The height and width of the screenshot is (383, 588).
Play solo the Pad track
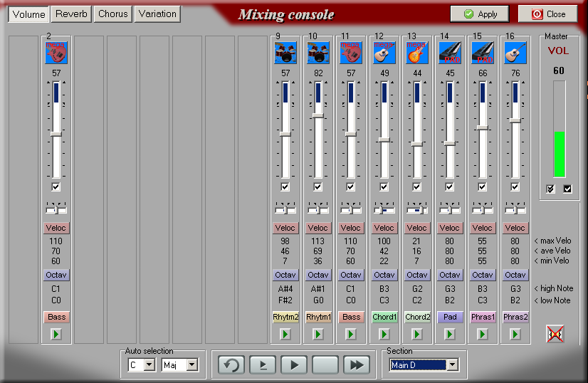point(450,334)
